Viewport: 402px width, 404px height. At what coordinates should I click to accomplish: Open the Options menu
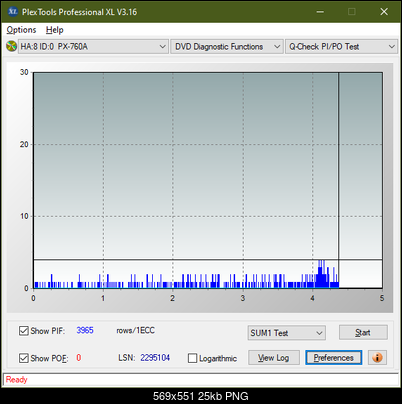point(21,30)
